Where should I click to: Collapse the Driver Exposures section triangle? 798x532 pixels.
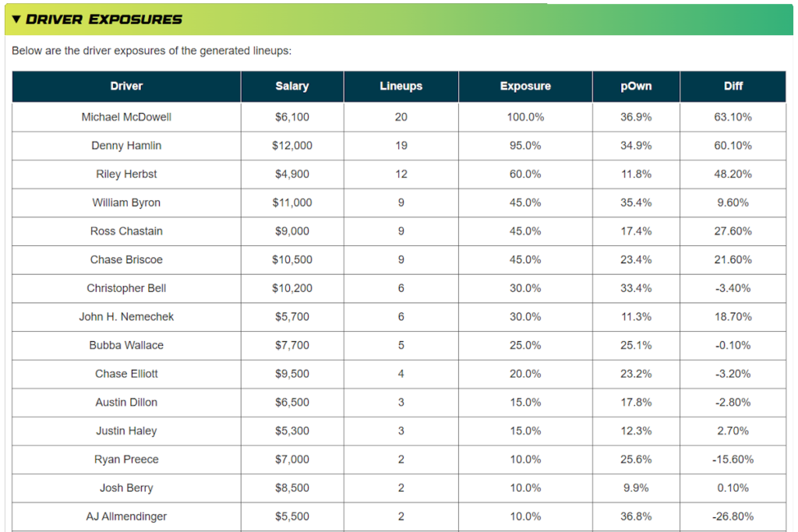[x=16, y=19]
